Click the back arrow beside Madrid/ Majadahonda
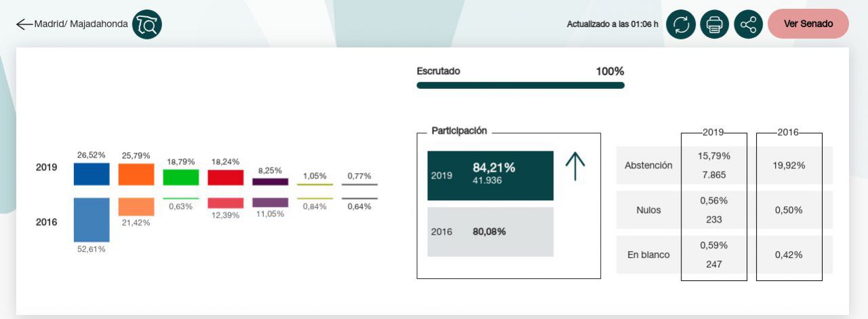Screen dimensions: 868x319 (x=24, y=24)
